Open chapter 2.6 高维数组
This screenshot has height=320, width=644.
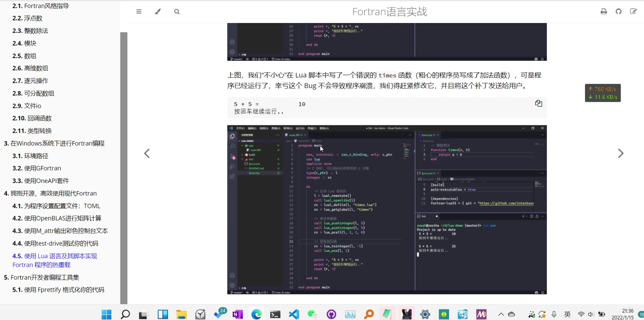pos(30,68)
